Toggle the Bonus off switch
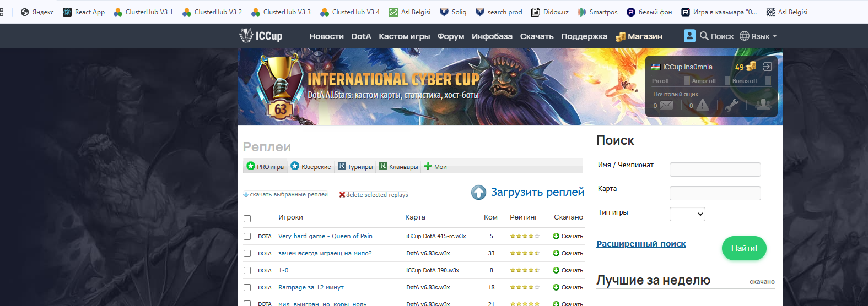 click(751, 81)
